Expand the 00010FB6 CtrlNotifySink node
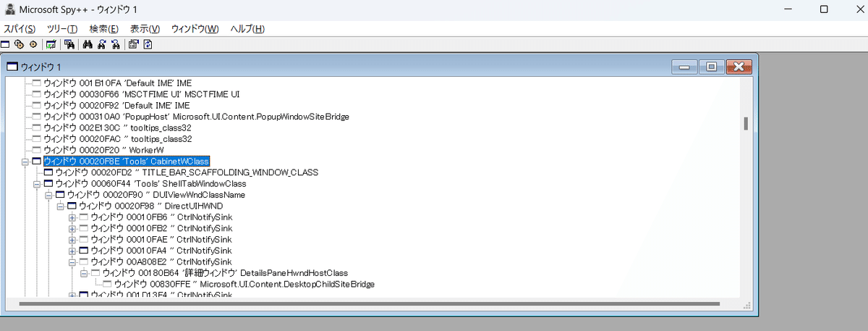 [x=72, y=217]
